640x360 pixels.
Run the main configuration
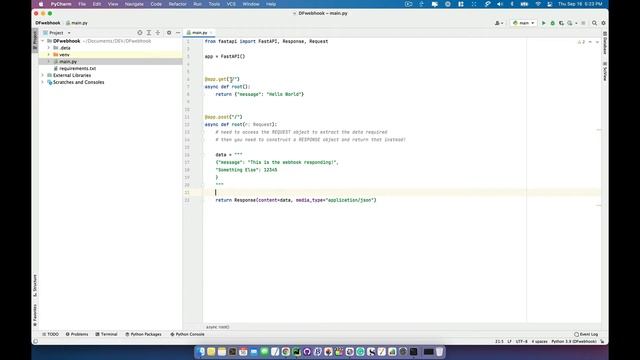click(543, 23)
